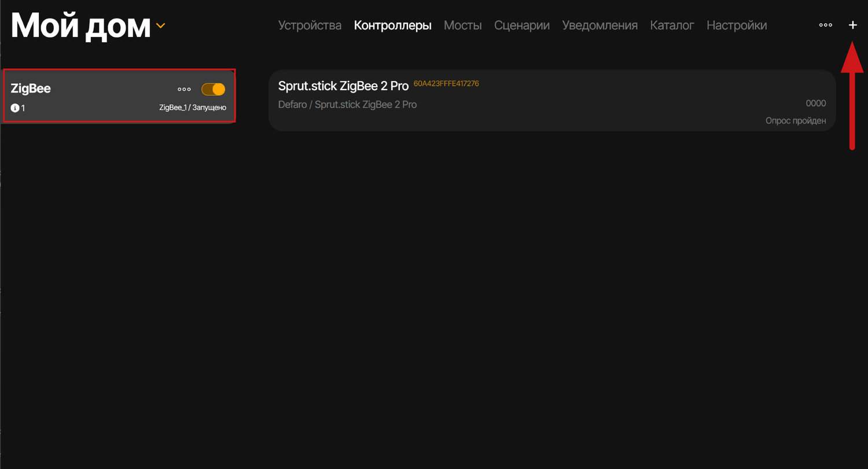Open the Уведомления section
The height and width of the screenshot is (469, 868).
[x=599, y=25]
